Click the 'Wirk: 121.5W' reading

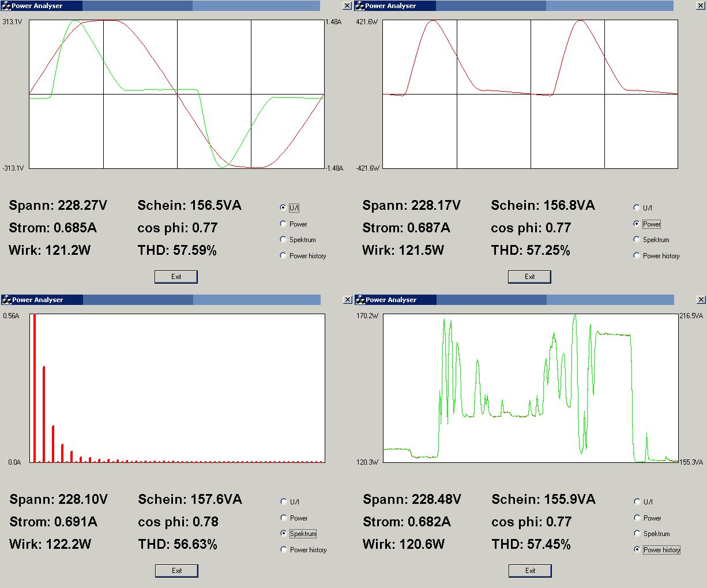coord(403,250)
